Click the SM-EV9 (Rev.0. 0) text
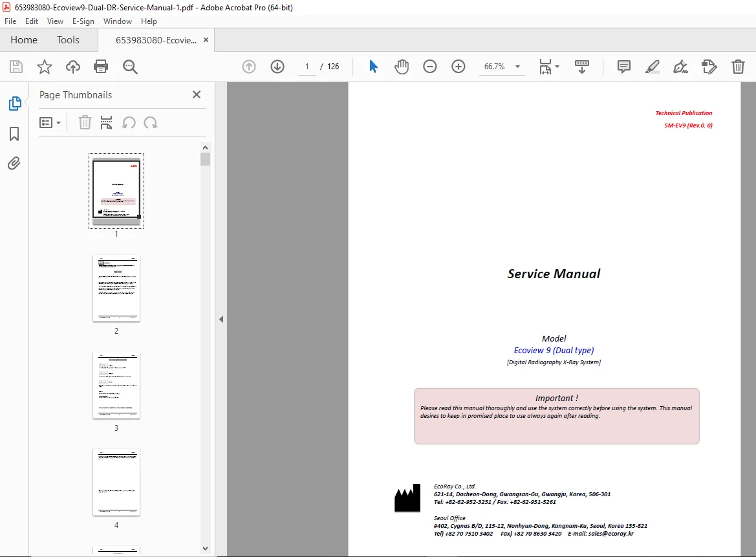Screen dimensions: 756x557 point(688,126)
